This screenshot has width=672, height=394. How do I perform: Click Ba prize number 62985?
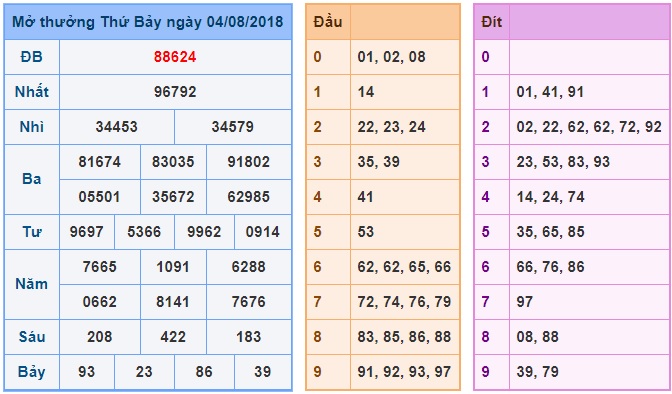(x=249, y=197)
